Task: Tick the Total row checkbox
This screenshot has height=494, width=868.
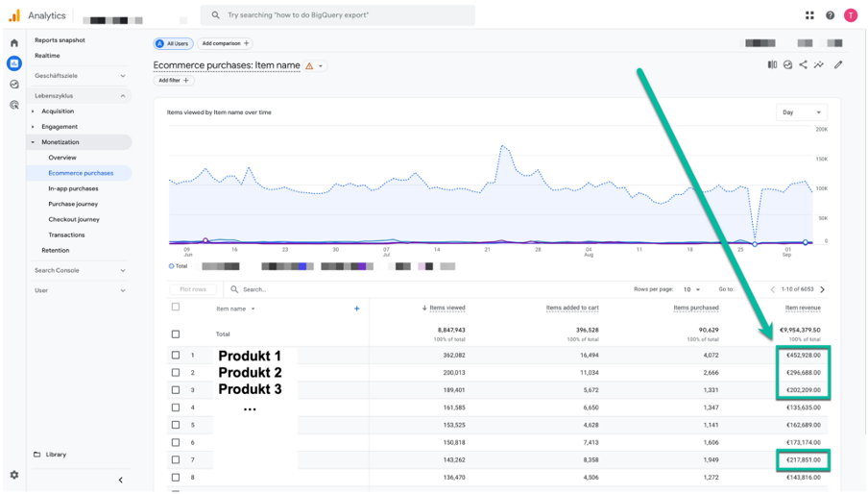Action: pyautogui.click(x=176, y=333)
